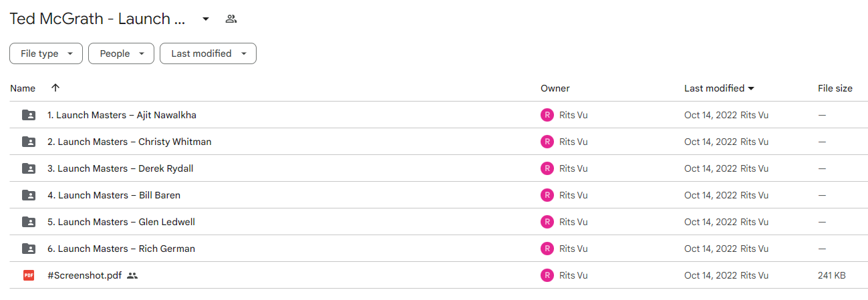868x300 pixels.
Task: Select the PDF icon for #Screenshot.pdf
Action: click(x=29, y=275)
